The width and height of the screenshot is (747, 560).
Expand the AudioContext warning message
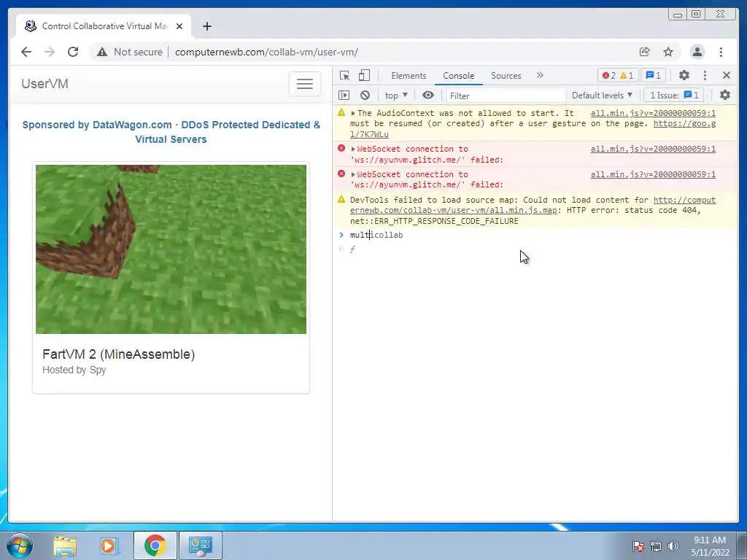click(353, 113)
